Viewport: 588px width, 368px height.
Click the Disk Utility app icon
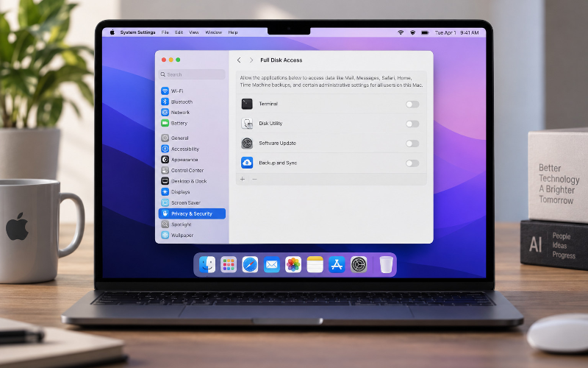click(247, 124)
